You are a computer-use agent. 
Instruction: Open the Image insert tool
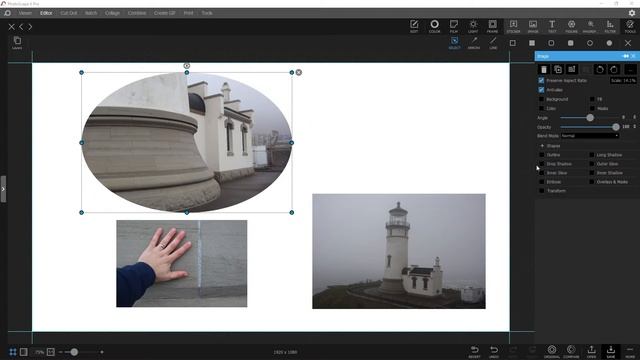tap(533, 26)
